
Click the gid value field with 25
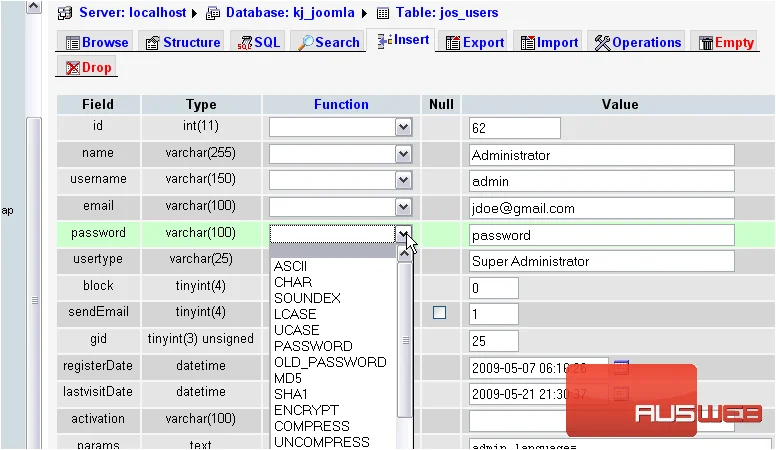coord(494,341)
